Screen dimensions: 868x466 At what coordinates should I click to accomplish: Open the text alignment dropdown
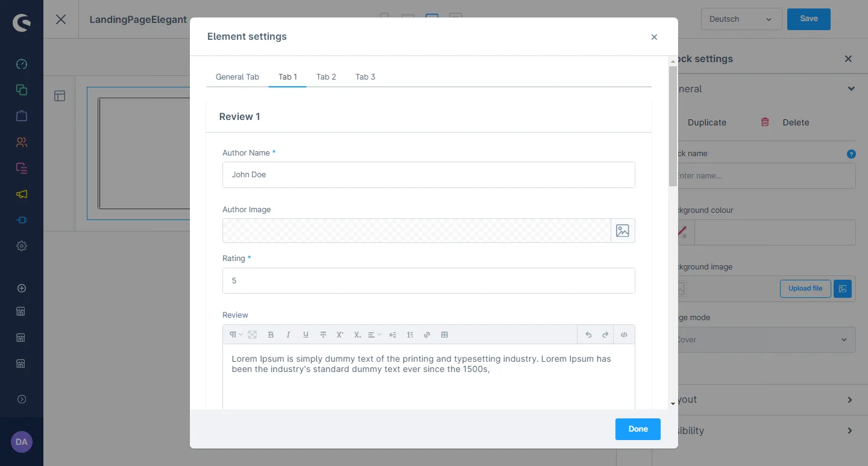pos(374,335)
